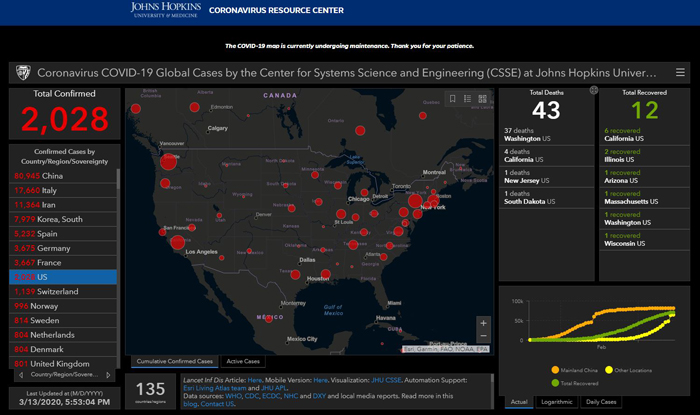
Task: Select Germany in the country list
Action: tap(63, 248)
